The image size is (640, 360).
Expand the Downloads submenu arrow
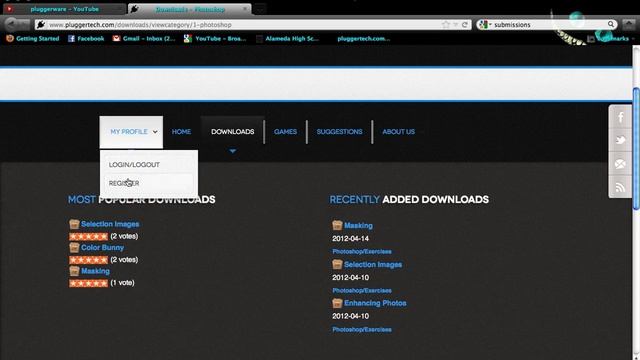pos(233,151)
